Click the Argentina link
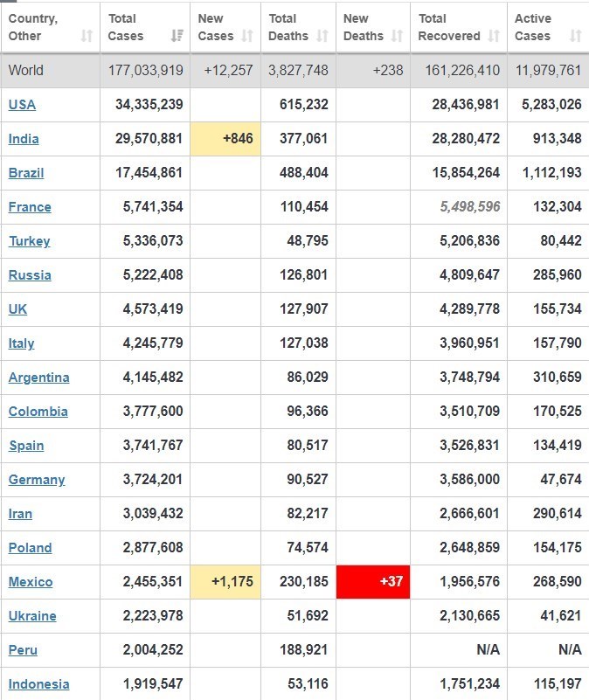Viewport: 589px width, 700px height. [x=38, y=378]
